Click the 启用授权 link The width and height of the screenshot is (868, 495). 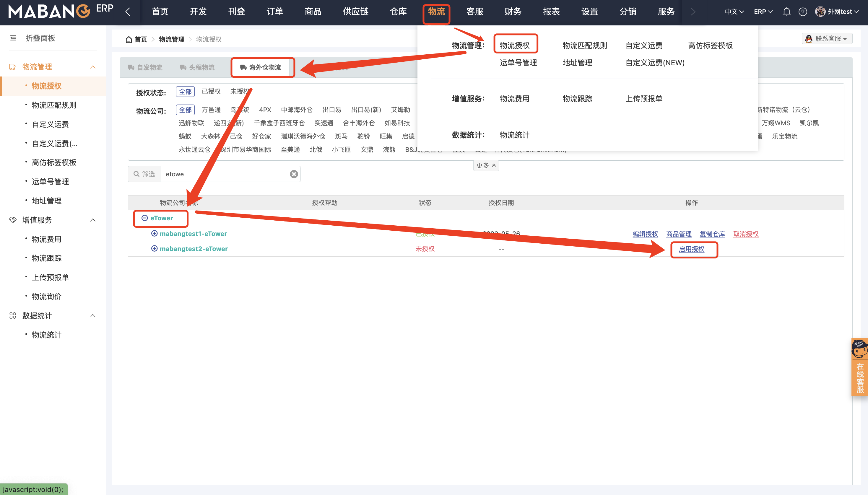691,249
